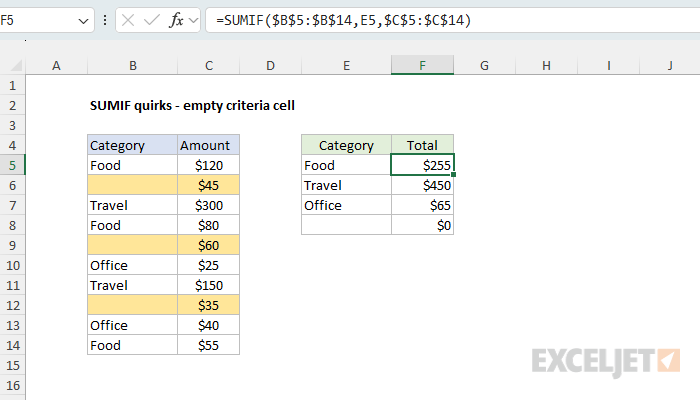Select row 2 header
This screenshot has width=700, height=400.
tap(12, 105)
